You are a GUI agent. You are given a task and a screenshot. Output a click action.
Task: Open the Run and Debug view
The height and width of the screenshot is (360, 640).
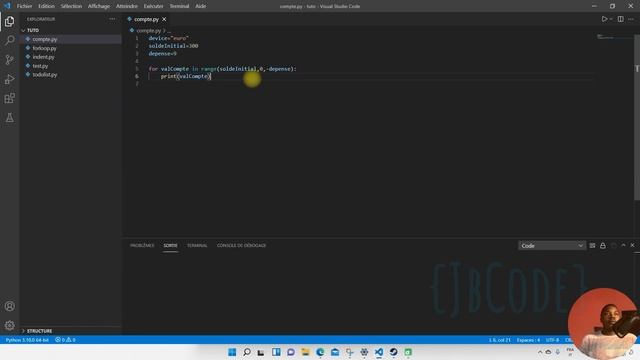[x=9, y=79]
